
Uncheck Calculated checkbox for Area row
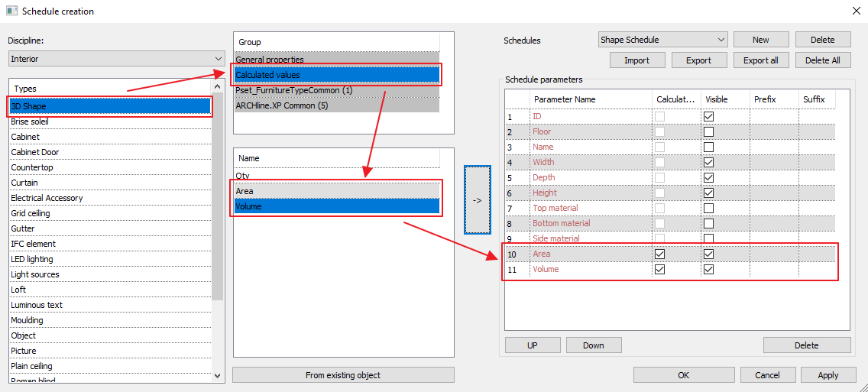(659, 254)
